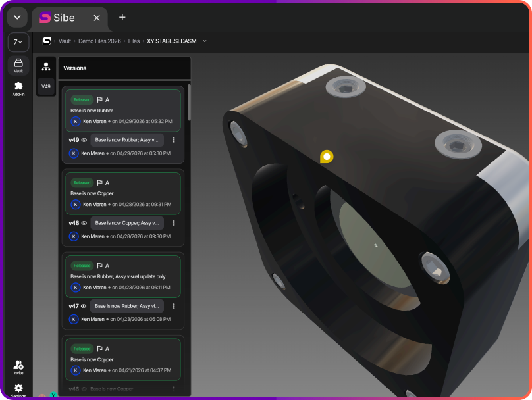
Task: Click the v48 comment 'Base is now Copper; Assy v...'
Action: click(127, 223)
